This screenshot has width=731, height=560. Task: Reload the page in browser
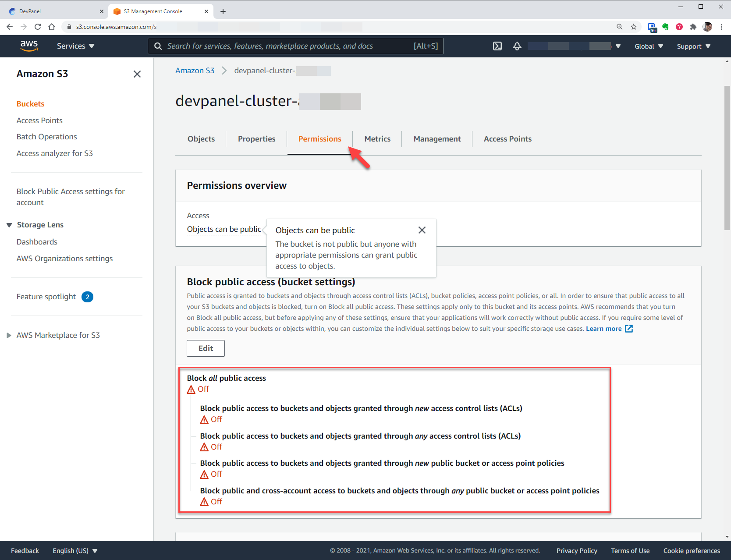click(x=38, y=27)
